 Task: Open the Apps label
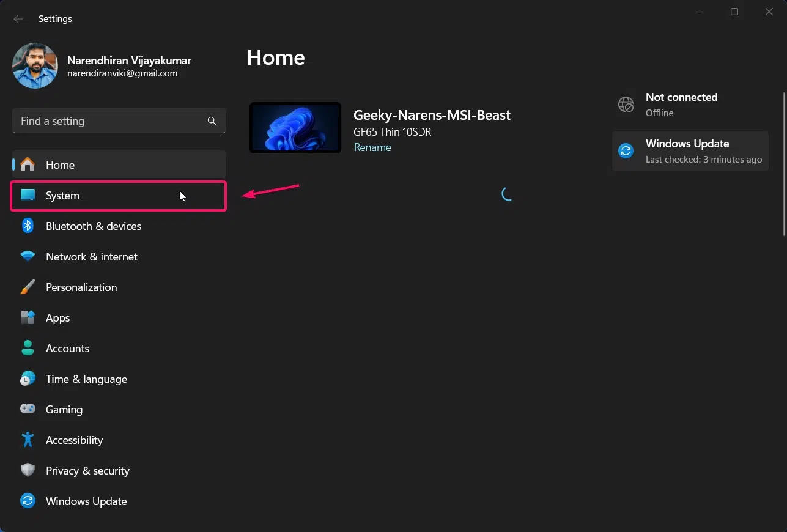(58, 318)
